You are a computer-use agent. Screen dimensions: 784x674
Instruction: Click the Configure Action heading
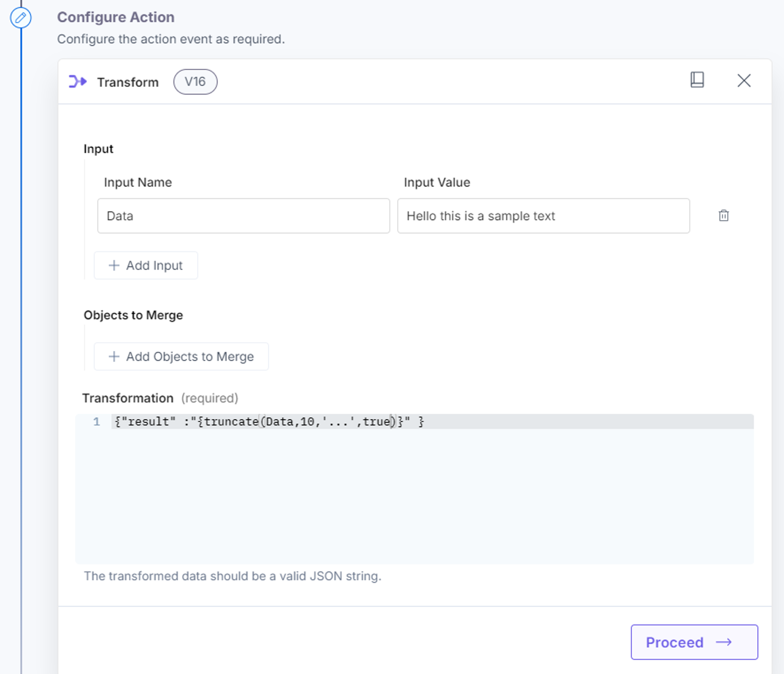point(116,17)
